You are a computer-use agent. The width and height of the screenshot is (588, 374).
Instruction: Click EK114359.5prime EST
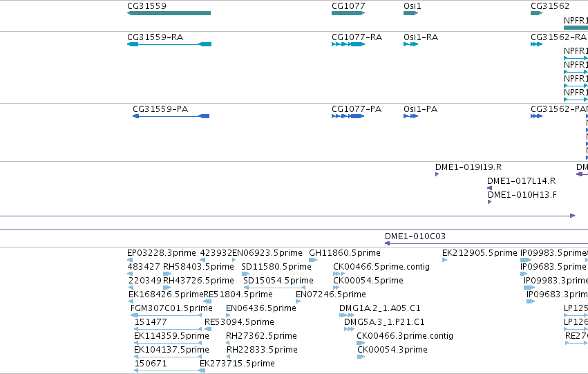coord(168,343)
